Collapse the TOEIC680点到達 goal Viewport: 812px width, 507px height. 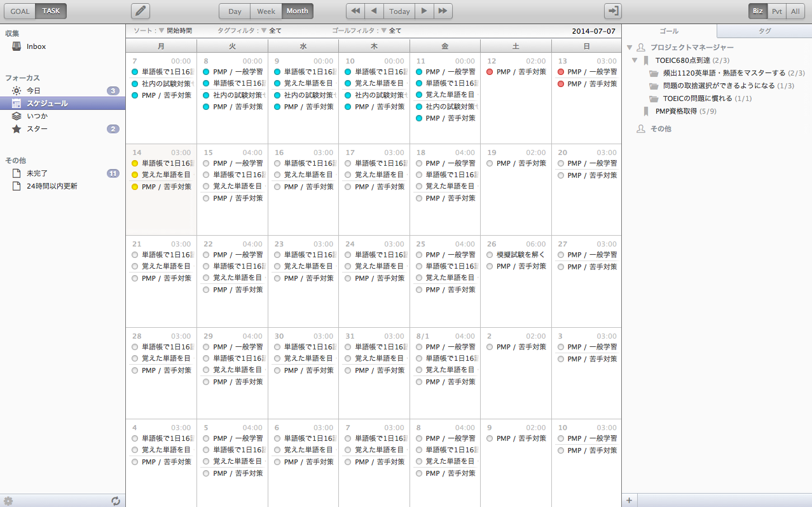635,60
